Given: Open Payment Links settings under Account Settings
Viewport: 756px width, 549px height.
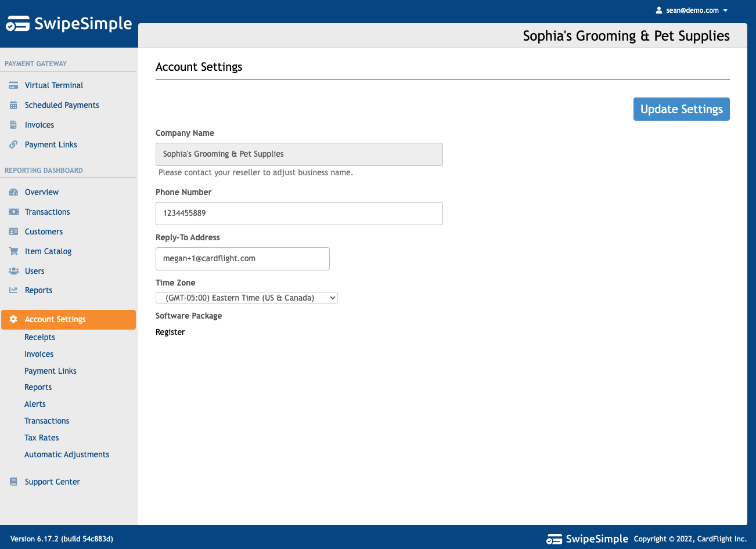Looking at the screenshot, I should coord(51,371).
